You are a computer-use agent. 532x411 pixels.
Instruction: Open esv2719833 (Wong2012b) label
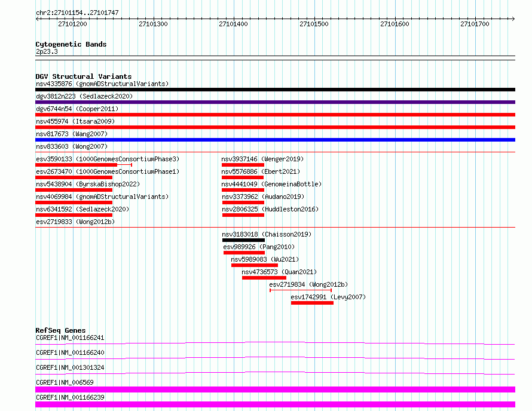(x=75, y=222)
